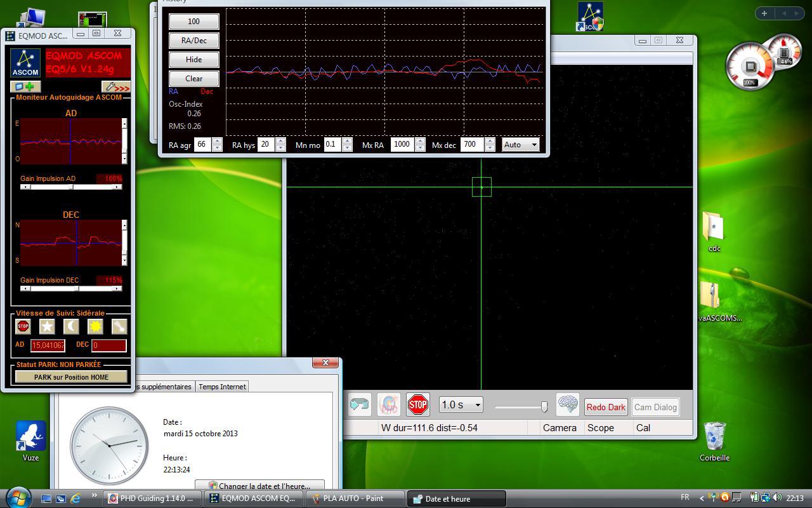Switch to Temps Internet tab

pos(222,386)
